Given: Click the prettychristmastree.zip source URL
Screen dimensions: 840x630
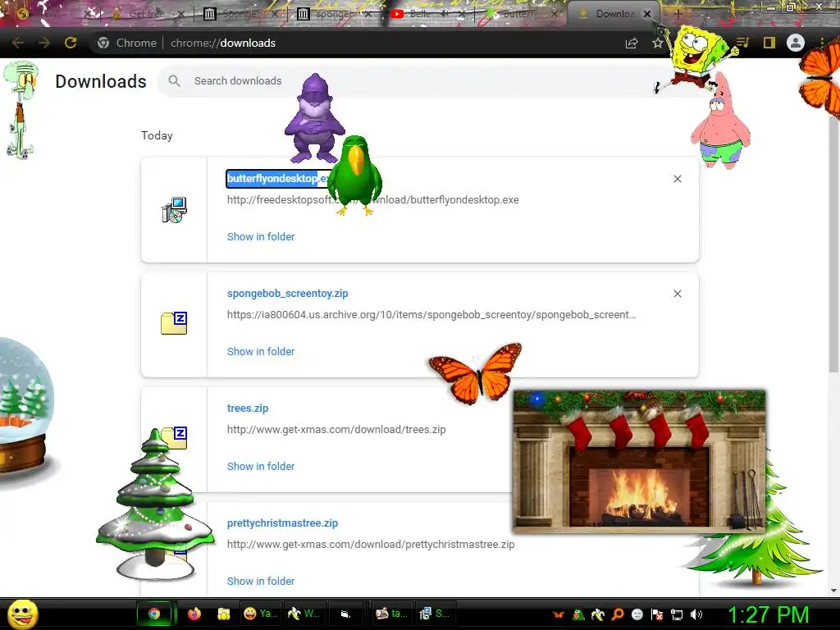Looking at the screenshot, I should click(371, 545).
